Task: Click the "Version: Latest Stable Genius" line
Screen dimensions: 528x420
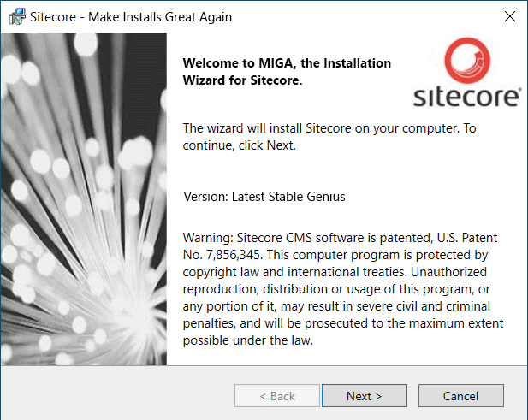Action: point(264,197)
